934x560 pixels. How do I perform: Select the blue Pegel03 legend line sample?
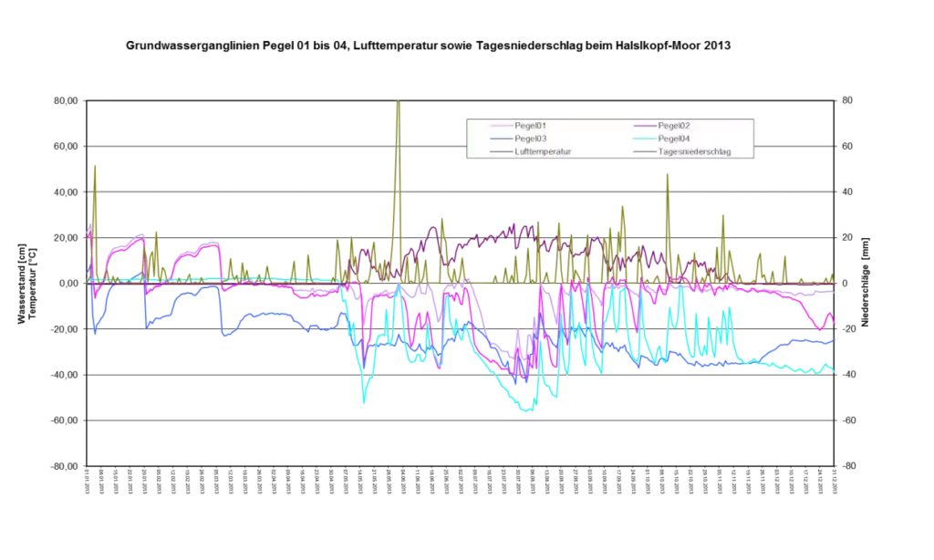coord(500,139)
